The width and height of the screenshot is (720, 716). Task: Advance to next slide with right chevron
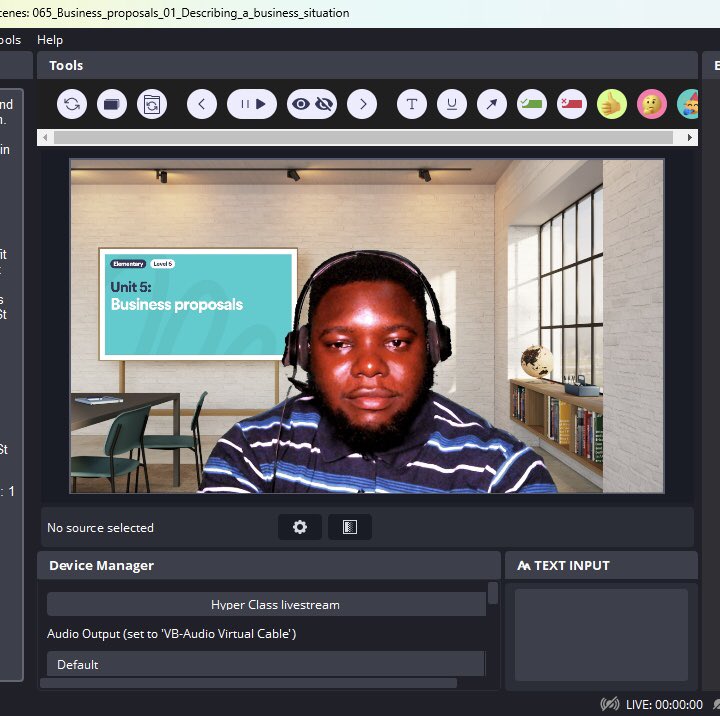coord(362,104)
